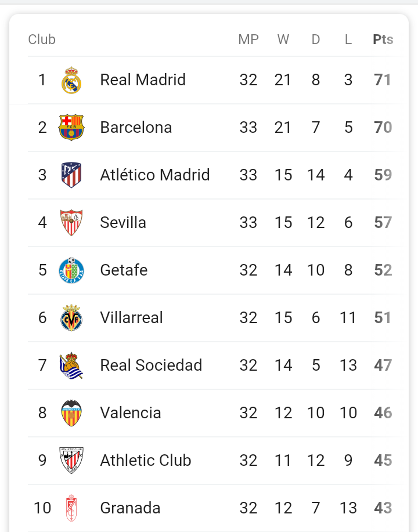418x532 pixels.
Task: Click the Real Madrid club crest
Action: (x=71, y=80)
